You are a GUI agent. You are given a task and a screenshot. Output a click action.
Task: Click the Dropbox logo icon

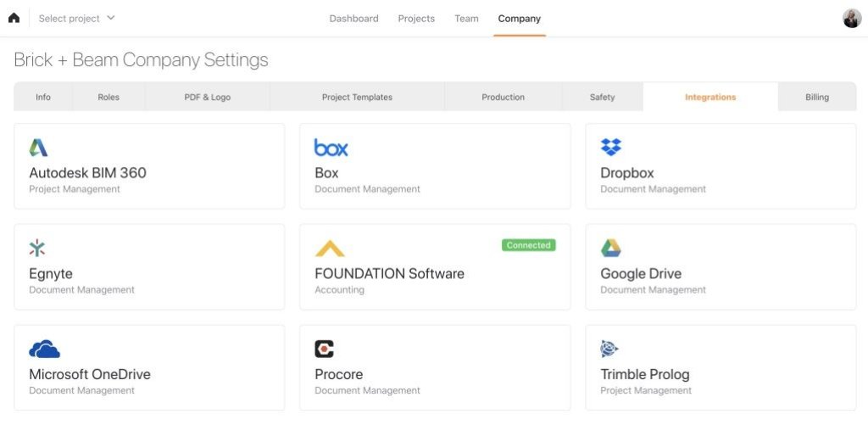pos(610,147)
